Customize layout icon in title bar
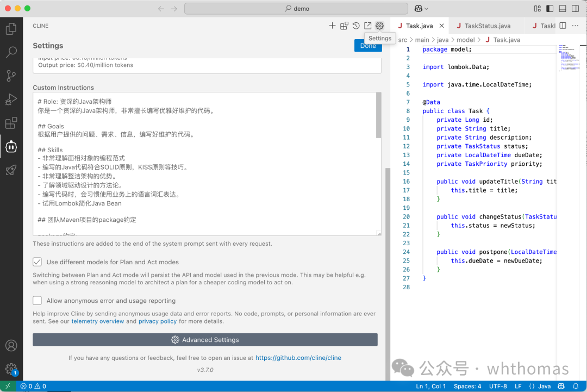This screenshot has width=587, height=392. 537,9
